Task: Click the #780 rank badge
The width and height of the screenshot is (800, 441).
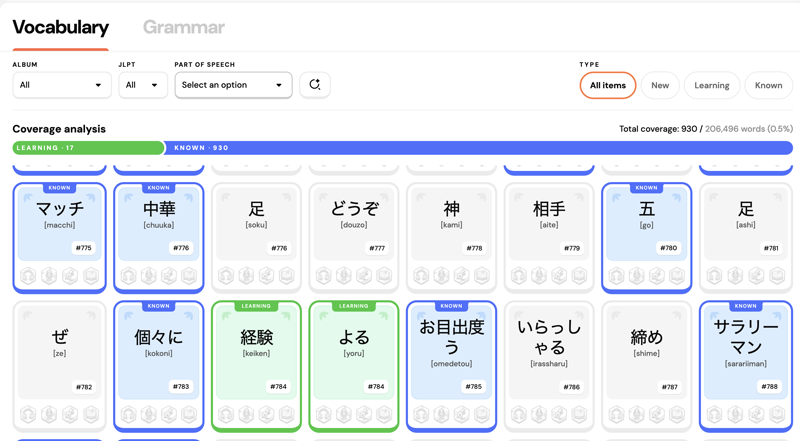Action: click(x=669, y=248)
